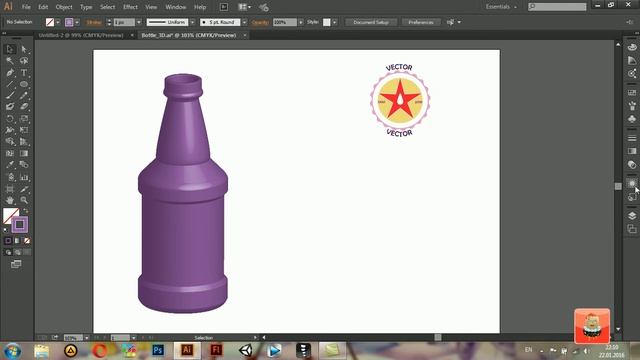Screen dimensions: 640x360
Task: Click the purple Stroke swatch in toolbox
Action: [x=20, y=225]
